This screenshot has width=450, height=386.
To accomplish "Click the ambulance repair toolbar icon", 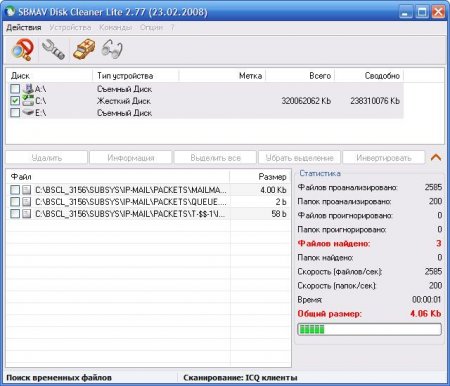I will 84,50.
